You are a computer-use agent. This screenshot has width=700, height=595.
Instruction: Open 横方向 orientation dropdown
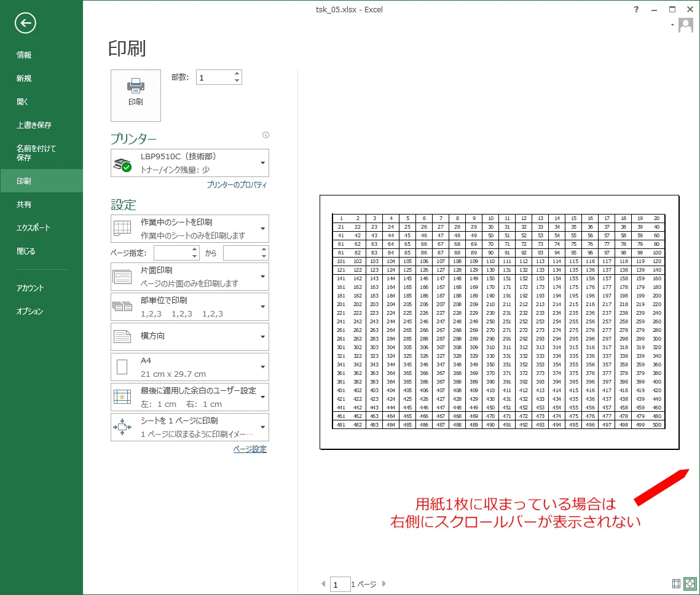click(190, 337)
